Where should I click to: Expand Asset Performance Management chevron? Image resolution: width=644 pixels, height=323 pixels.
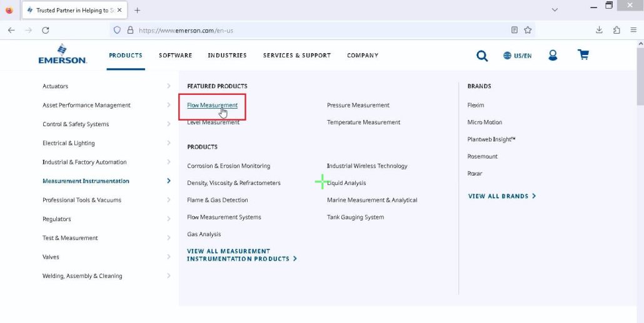pyautogui.click(x=169, y=105)
